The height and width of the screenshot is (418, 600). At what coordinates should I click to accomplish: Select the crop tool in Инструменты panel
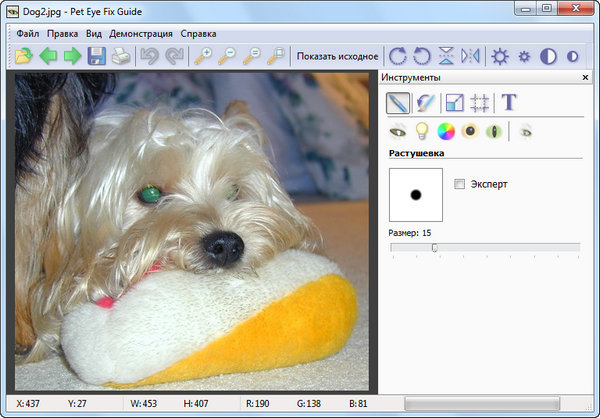tap(479, 102)
